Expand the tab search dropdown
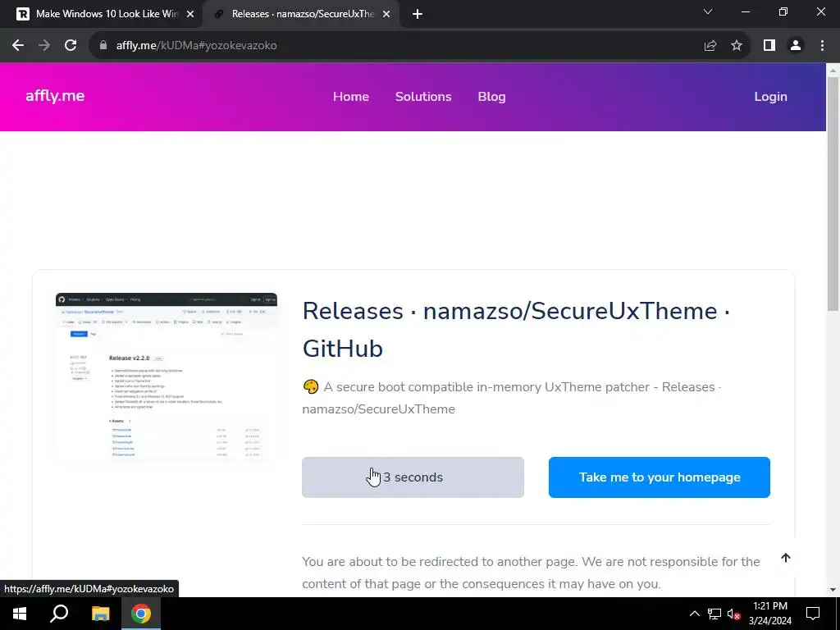Screen dimensions: 840x630 pos(708,11)
